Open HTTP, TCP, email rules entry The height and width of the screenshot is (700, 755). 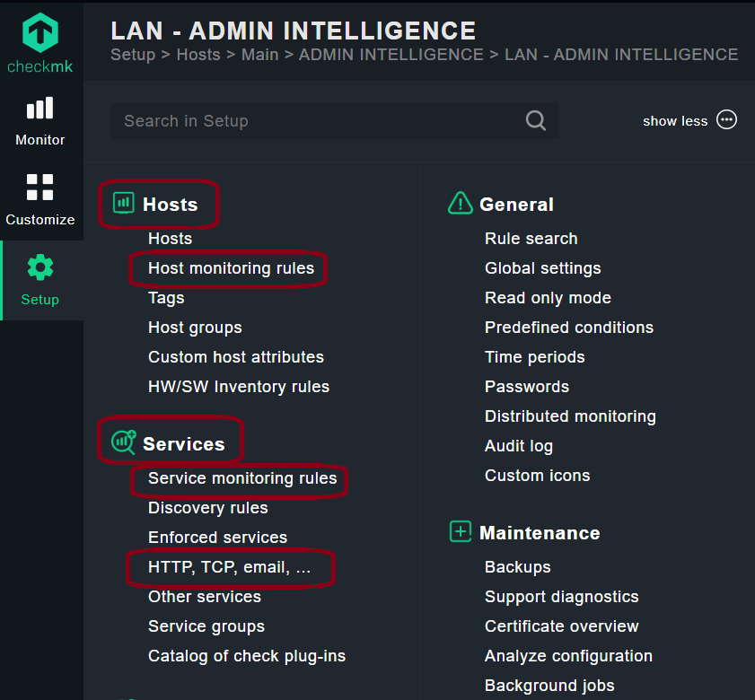click(x=230, y=567)
